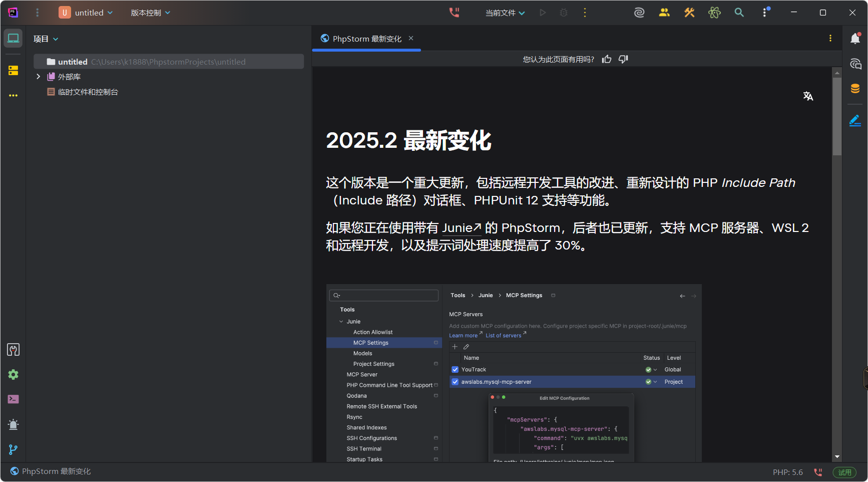Select the untitled project root folder

click(169, 62)
